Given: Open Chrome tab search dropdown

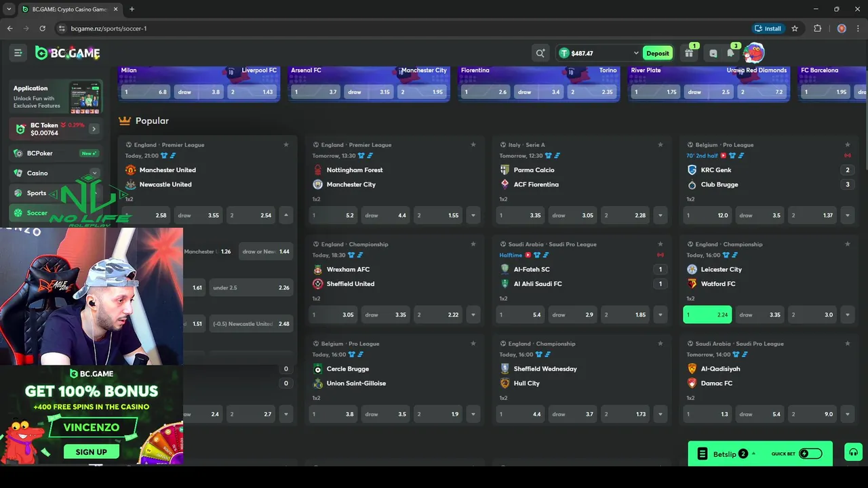Looking at the screenshot, I should (x=9, y=9).
